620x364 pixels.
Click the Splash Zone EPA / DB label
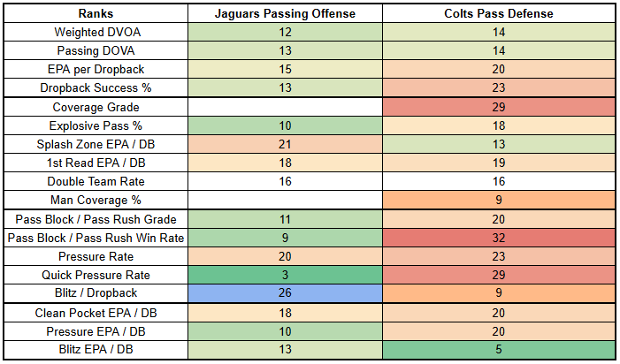point(94,144)
